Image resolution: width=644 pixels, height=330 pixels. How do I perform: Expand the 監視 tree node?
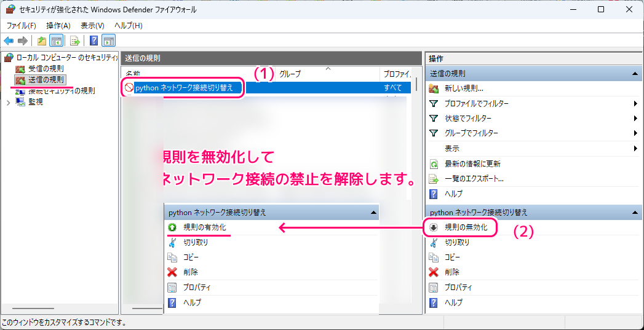click(x=8, y=102)
